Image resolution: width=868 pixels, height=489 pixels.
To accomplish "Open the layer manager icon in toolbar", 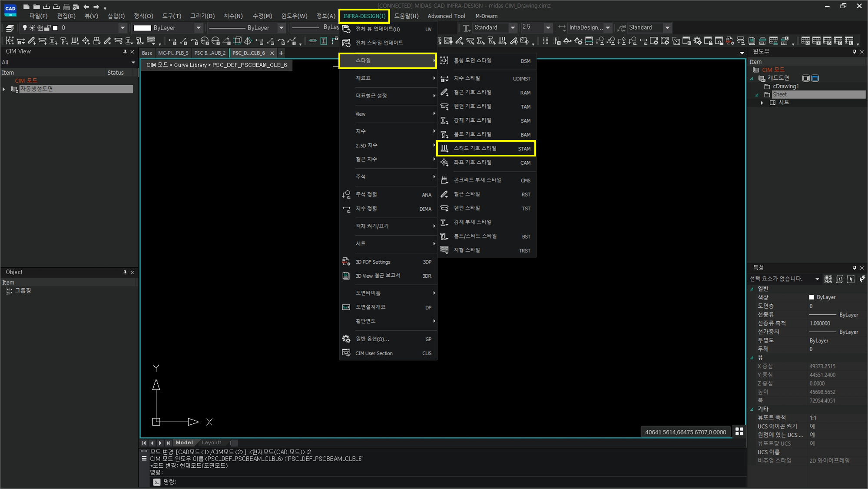I will pyautogui.click(x=10, y=28).
